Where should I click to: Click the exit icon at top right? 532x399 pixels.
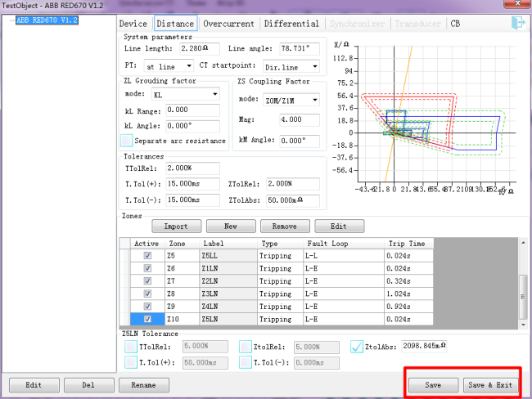coord(516,23)
